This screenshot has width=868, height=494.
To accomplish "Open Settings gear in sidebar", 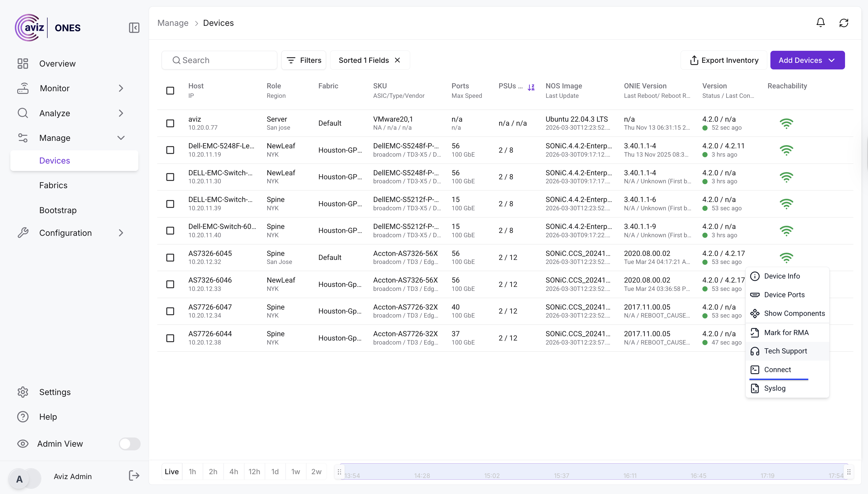I will 23,392.
